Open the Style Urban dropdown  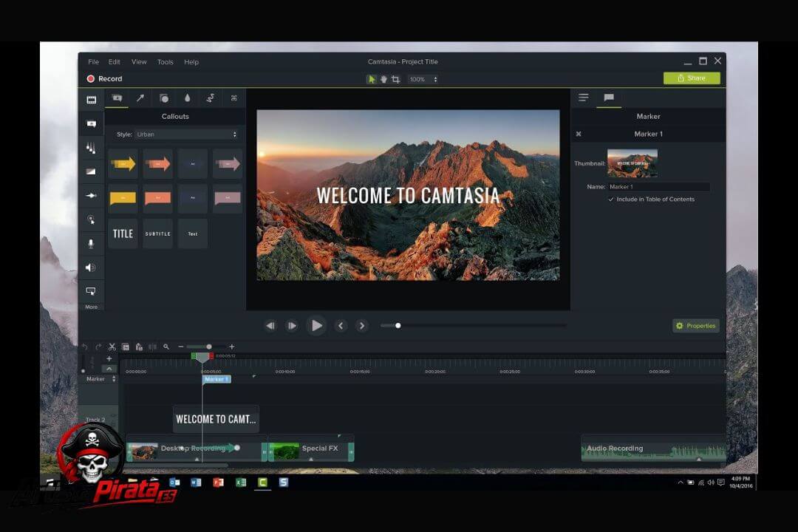(x=186, y=134)
